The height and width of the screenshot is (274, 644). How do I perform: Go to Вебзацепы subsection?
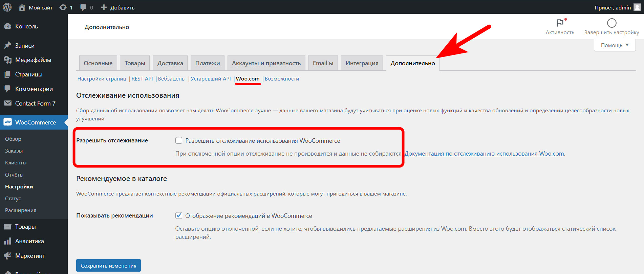(172, 79)
